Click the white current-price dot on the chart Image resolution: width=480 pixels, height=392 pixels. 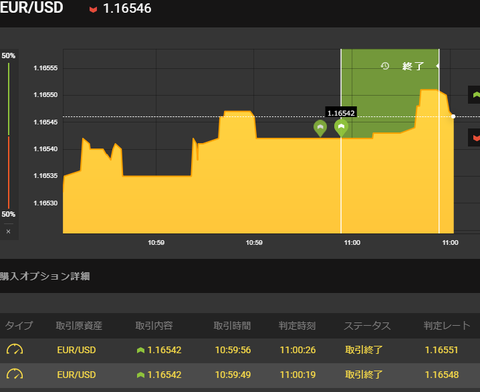453,116
